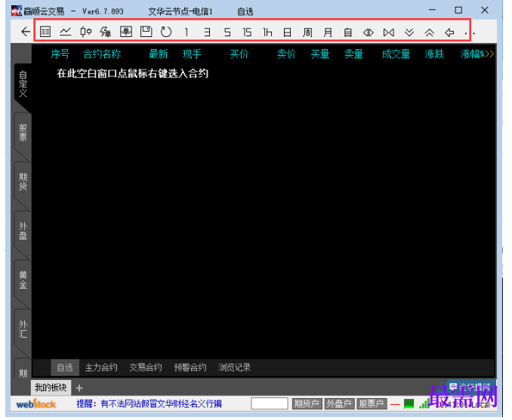Select the 我的板块 tab

point(51,388)
